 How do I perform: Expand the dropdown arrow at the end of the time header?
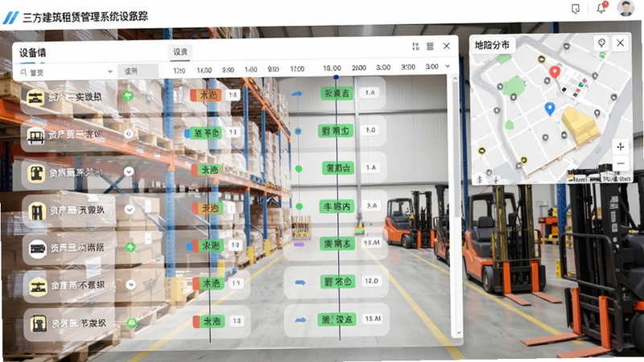pos(448,67)
